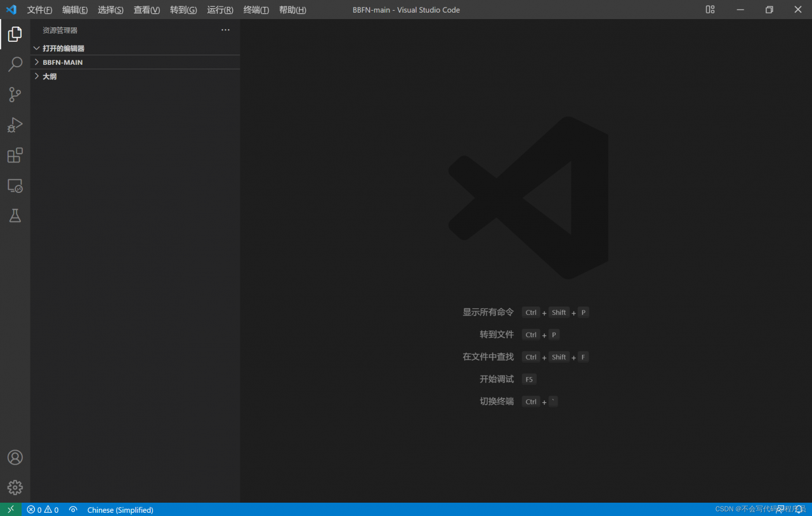The width and height of the screenshot is (812, 516).
Task: Click the Customize Layout icon in title bar
Action: tap(710, 10)
